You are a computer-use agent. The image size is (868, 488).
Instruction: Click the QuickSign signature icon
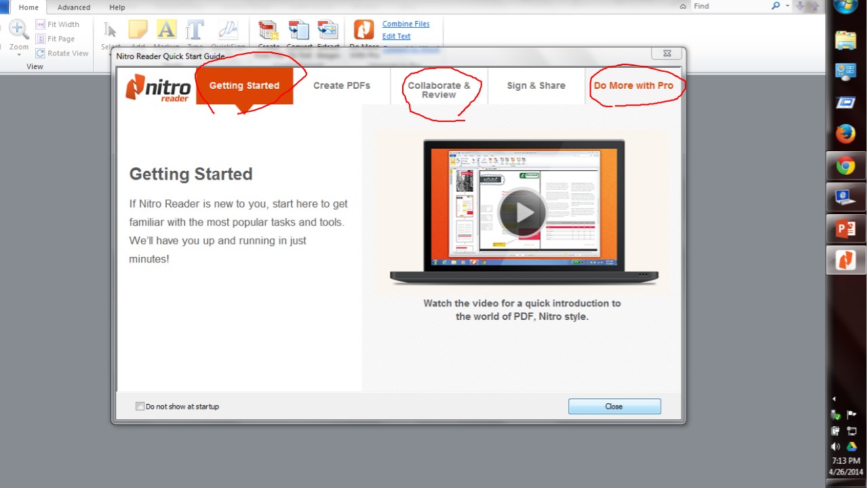click(228, 30)
